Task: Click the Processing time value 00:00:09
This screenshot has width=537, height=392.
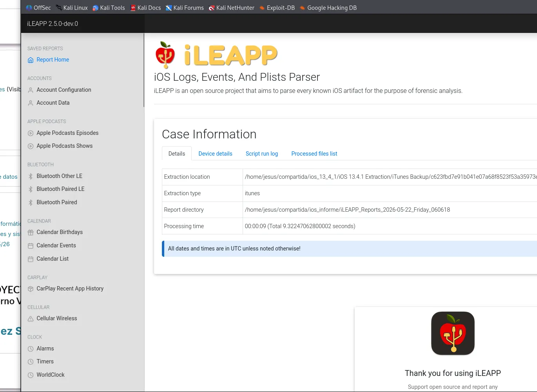Action: pos(300,226)
